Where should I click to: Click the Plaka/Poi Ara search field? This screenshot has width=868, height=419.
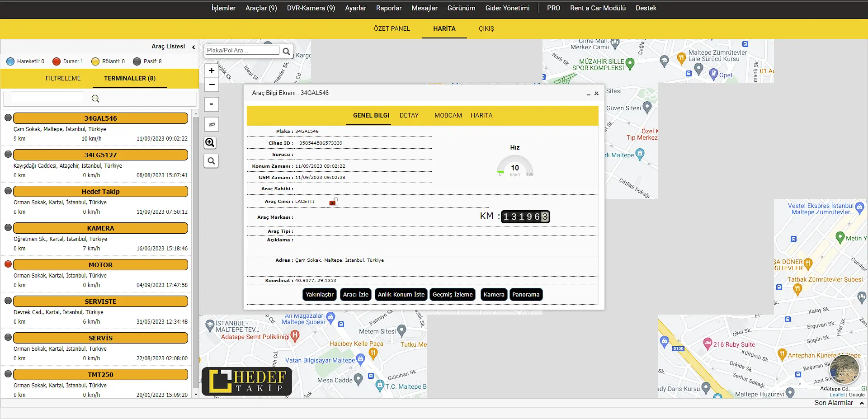[x=242, y=50]
